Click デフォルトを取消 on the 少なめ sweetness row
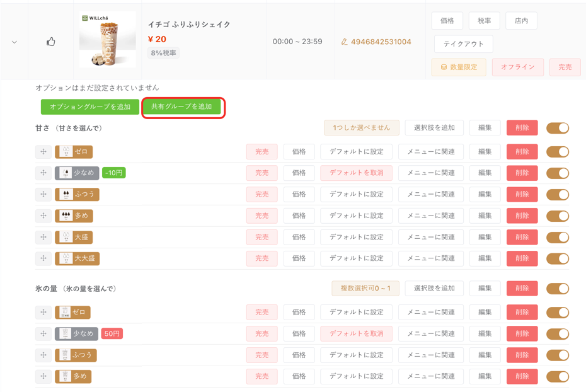 coord(358,173)
